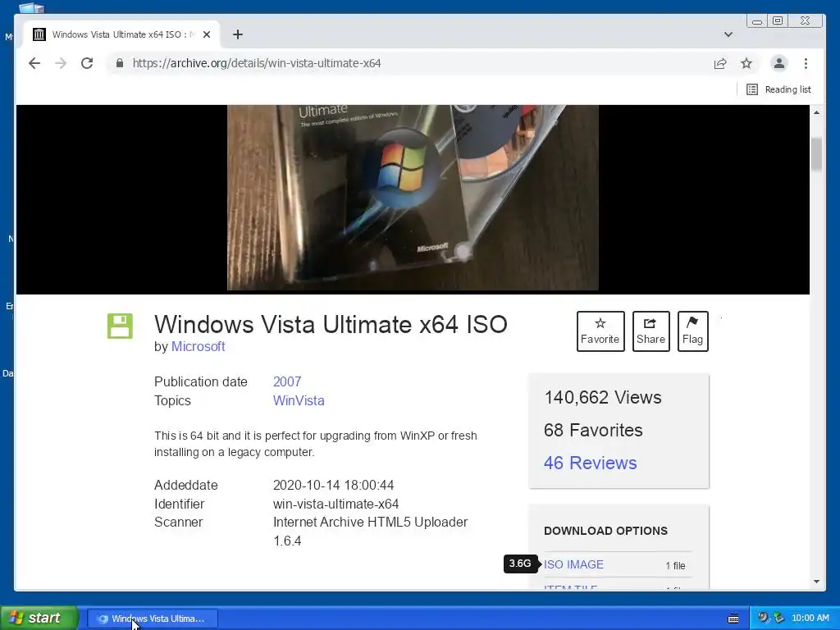Image resolution: width=840 pixels, height=630 pixels.
Task: Open the share page icon in address bar
Action: point(720,64)
